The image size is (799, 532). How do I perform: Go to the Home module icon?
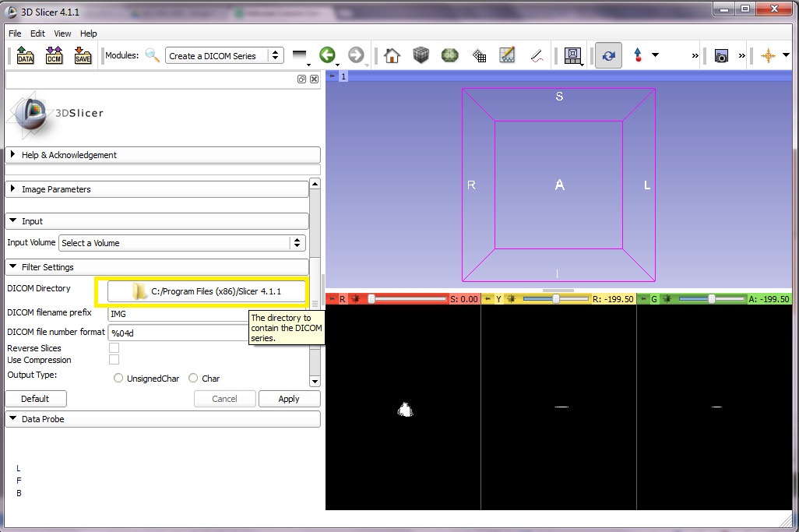[x=392, y=55]
